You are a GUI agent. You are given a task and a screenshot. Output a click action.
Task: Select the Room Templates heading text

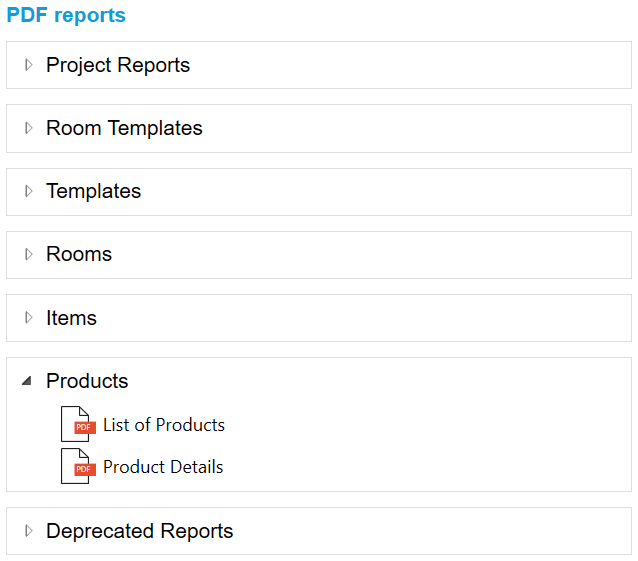[x=124, y=128]
